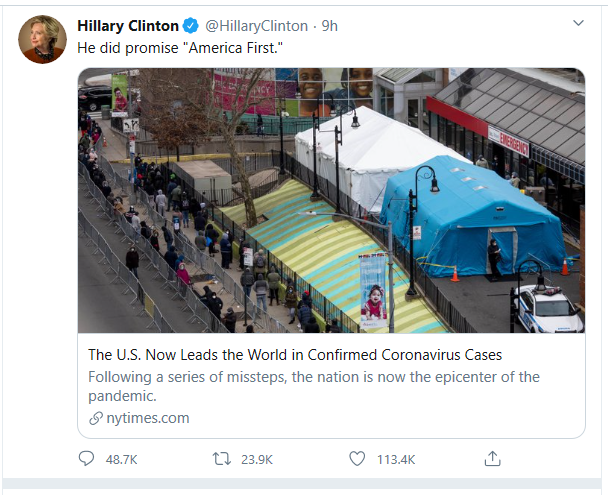The image size is (608, 495).
Task: Open Hillary Clinton's profile avatar
Action: click(x=42, y=40)
